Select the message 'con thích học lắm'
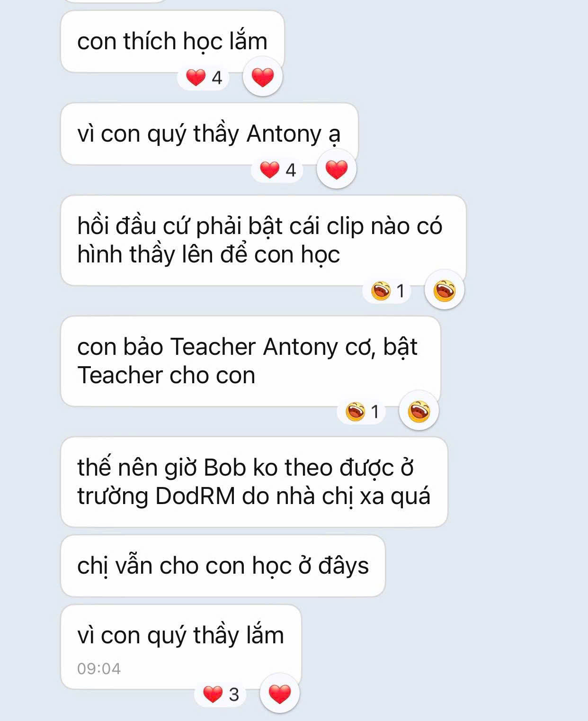Screen dimensions: 588x721 pos(172,42)
